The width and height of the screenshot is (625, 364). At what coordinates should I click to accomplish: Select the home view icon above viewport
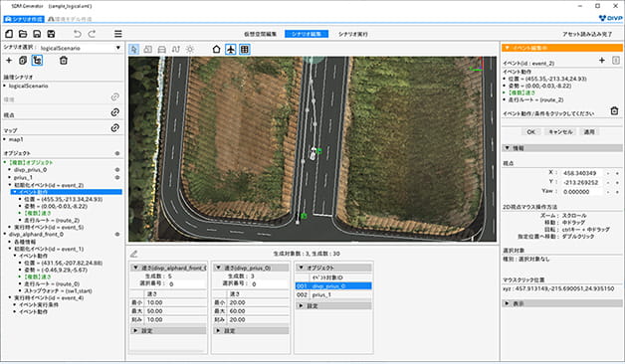click(216, 50)
